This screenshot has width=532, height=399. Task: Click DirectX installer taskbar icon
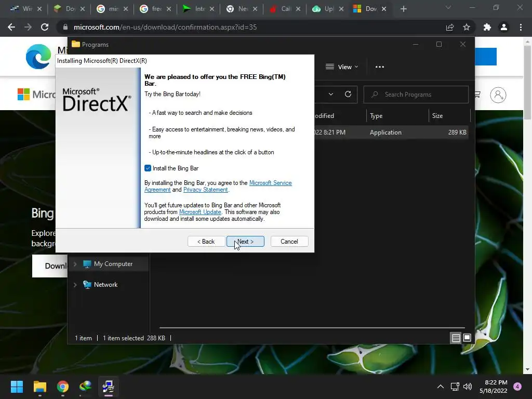click(x=109, y=387)
